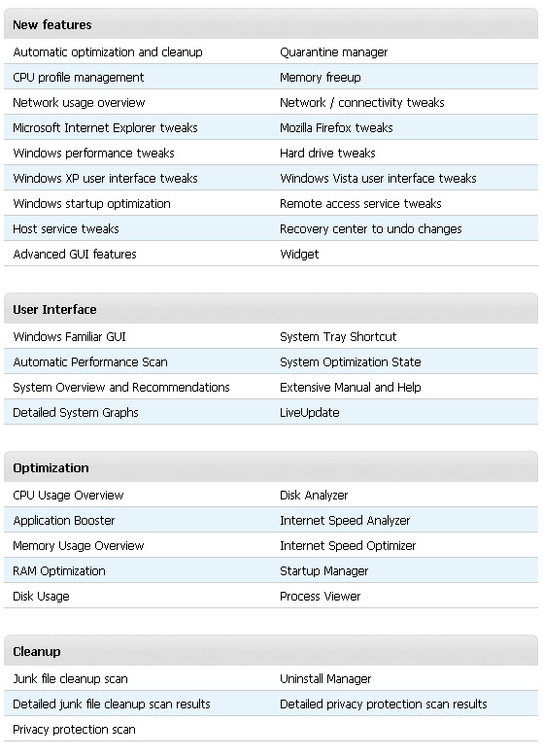
Task: Click the Cleanup section header
Action: pyautogui.click(x=37, y=652)
